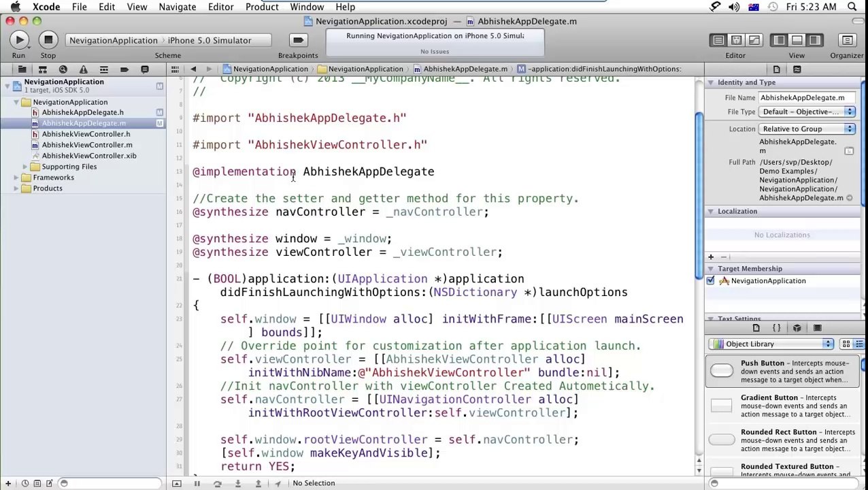The height and width of the screenshot is (490, 868).
Task: Click the debugger step into button
Action: point(237,483)
